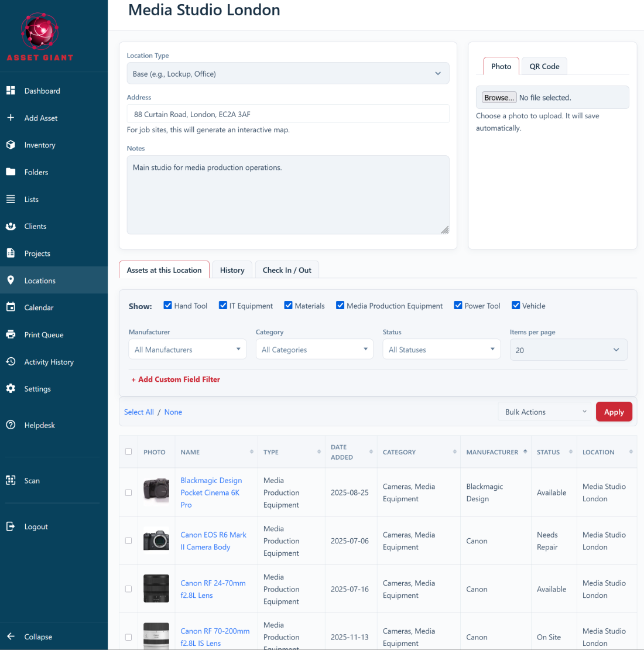The width and height of the screenshot is (644, 650).
Task: Click the Inventory cube icon
Action: pos(11,145)
